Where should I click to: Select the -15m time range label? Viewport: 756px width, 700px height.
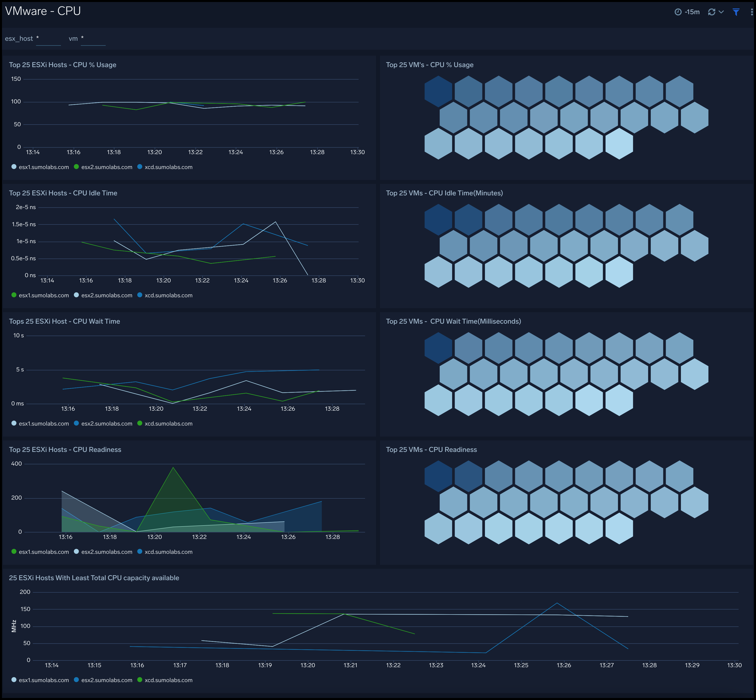click(x=692, y=12)
